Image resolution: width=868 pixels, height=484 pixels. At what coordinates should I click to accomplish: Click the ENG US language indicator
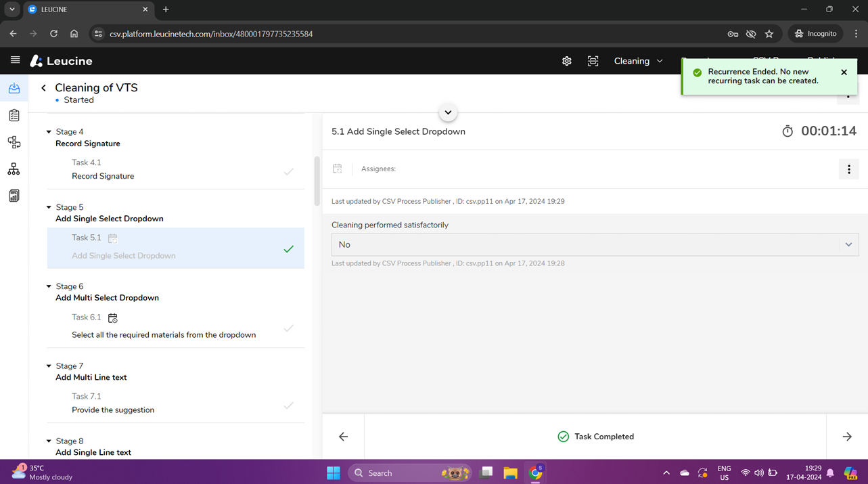(x=724, y=472)
